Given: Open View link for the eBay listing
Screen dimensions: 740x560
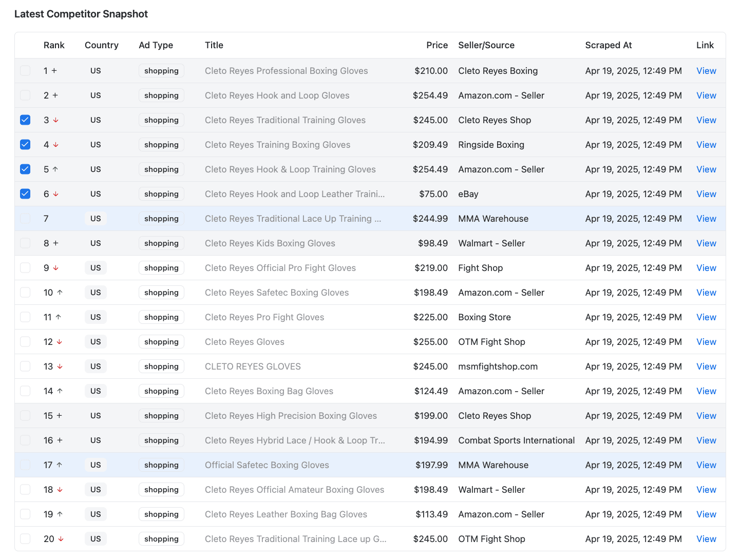Looking at the screenshot, I should point(706,194).
